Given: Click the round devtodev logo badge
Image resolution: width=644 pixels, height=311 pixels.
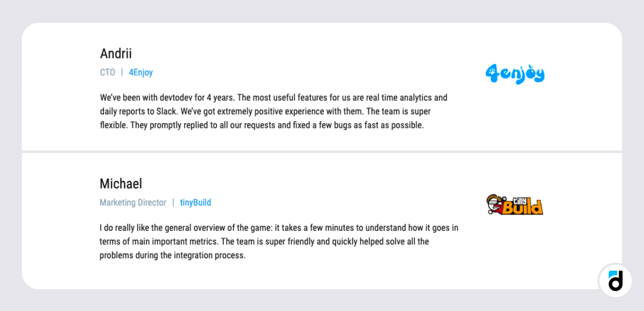Looking at the screenshot, I should [x=615, y=280].
